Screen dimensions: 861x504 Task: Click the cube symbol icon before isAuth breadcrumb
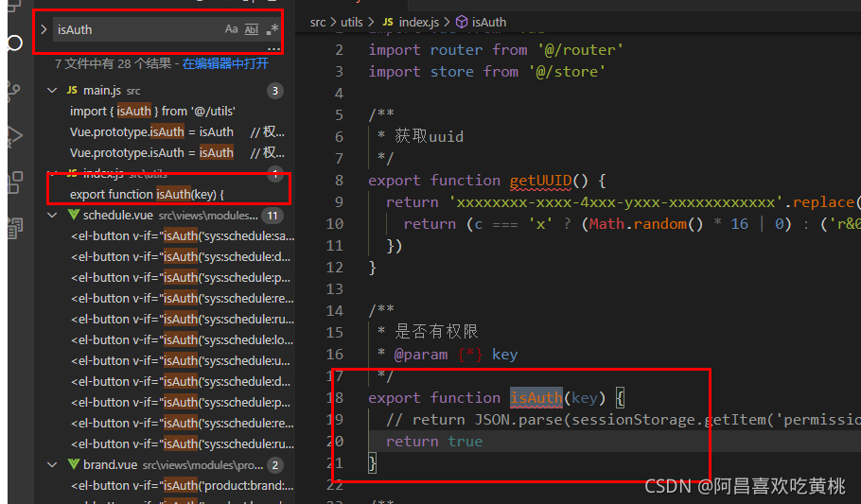click(x=462, y=22)
